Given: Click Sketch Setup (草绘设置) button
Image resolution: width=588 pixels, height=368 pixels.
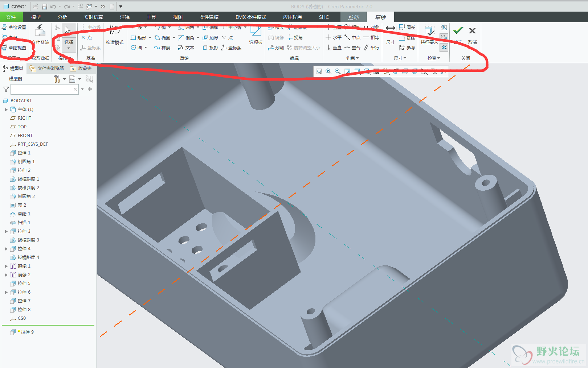Looking at the screenshot, I should point(14,28).
